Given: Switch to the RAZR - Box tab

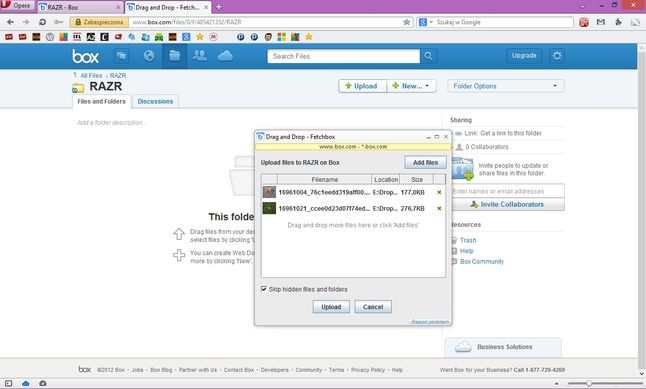Looking at the screenshot, I should [80, 7].
